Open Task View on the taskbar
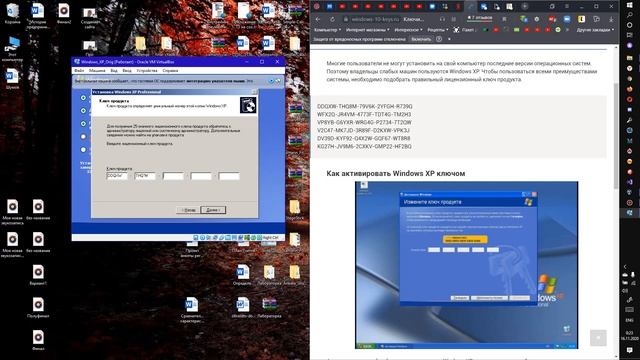 pyautogui.click(x=629, y=35)
